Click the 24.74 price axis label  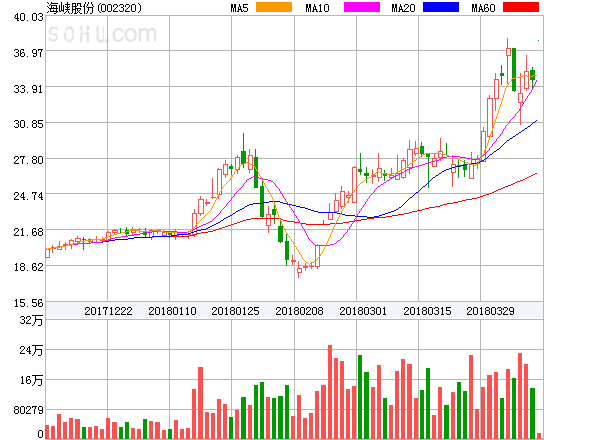[x=29, y=196]
